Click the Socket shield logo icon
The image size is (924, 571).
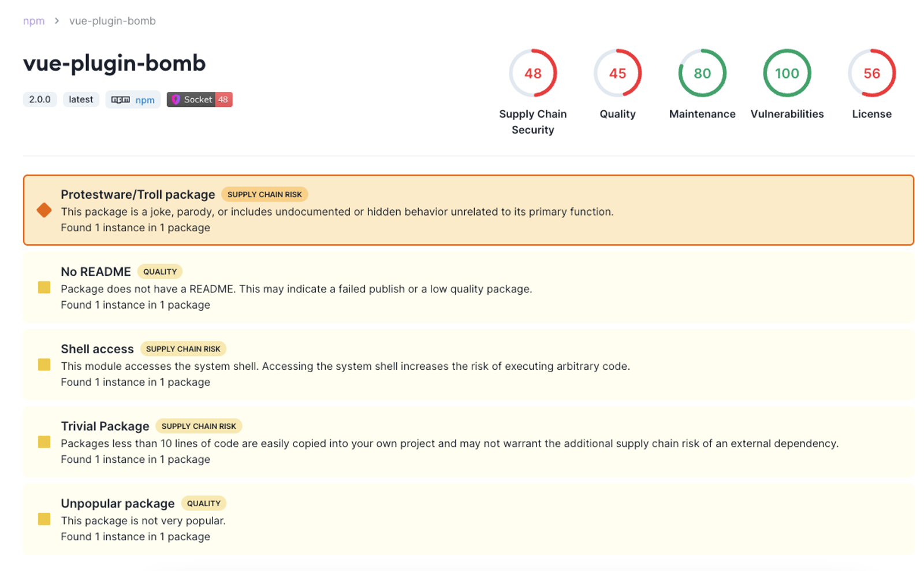click(176, 99)
